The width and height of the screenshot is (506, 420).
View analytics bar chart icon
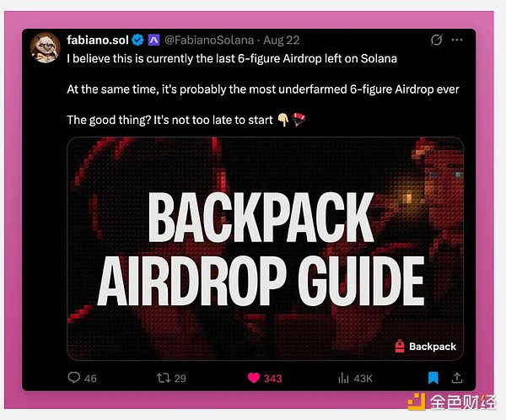pyautogui.click(x=343, y=378)
